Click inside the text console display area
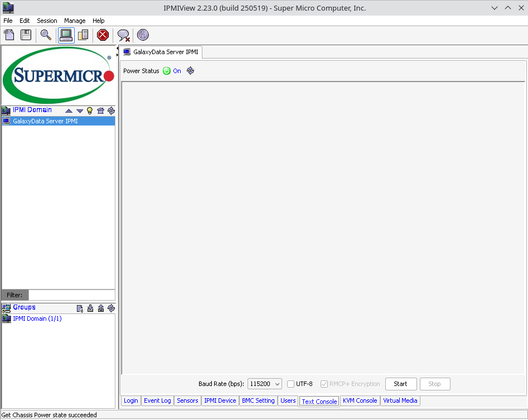Image resolution: width=528 pixels, height=420 pixels. pos(323,228)
